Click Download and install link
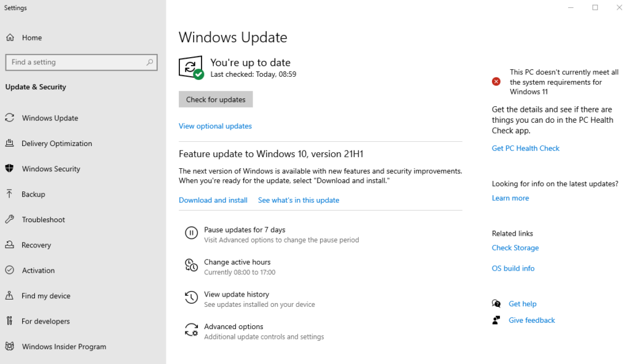The width and height of the screenshot is (629, 364). 213,200
